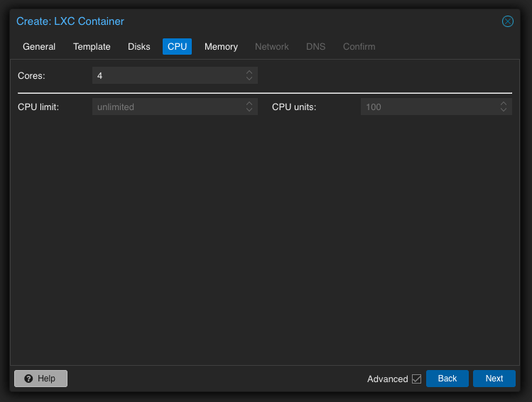Image resolution: width=532 pixels, height=402 pixels.
Task: Increase Cores with the up arrow
Action: pos(249,72)
